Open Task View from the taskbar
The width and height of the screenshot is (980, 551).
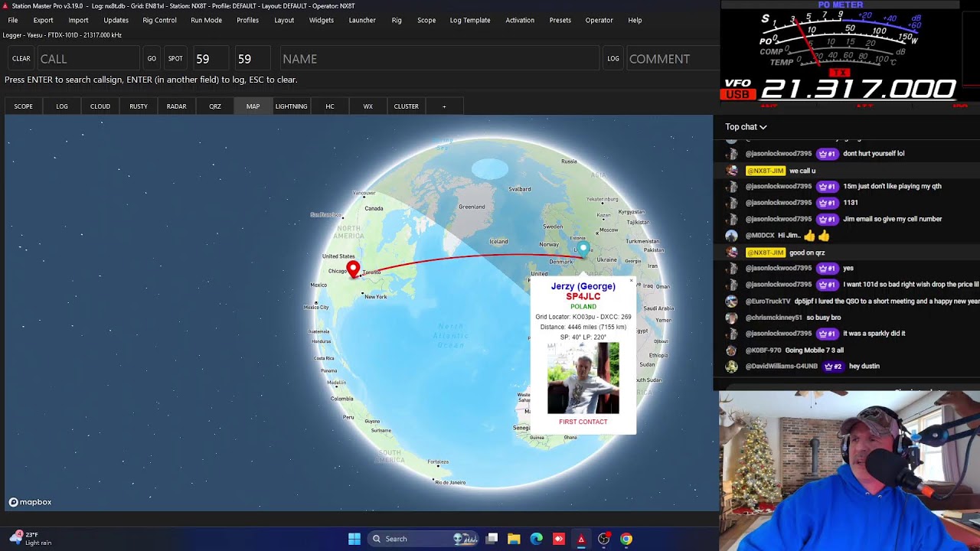tap(492, 539)
